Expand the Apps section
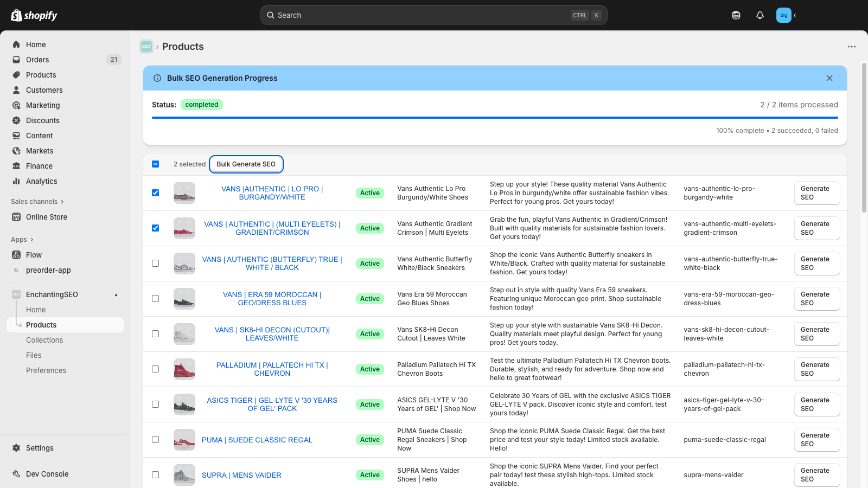The width and height of the screenshot is (868, 488). pyautogui.click(x=22, y=239)
